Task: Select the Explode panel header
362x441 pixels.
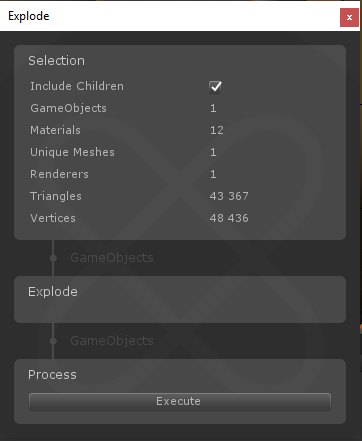Action: pos(53,292)
